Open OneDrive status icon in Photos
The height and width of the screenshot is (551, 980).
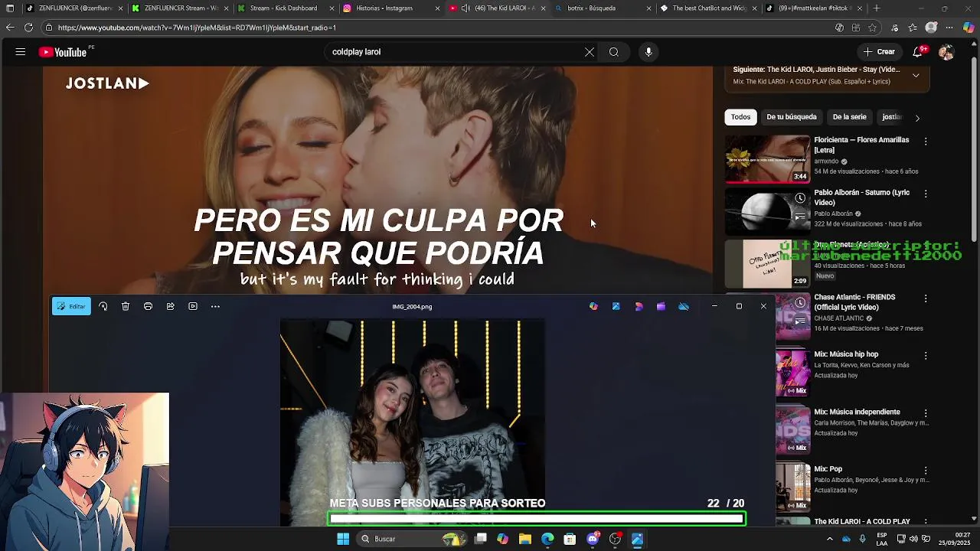pos(684,306)
